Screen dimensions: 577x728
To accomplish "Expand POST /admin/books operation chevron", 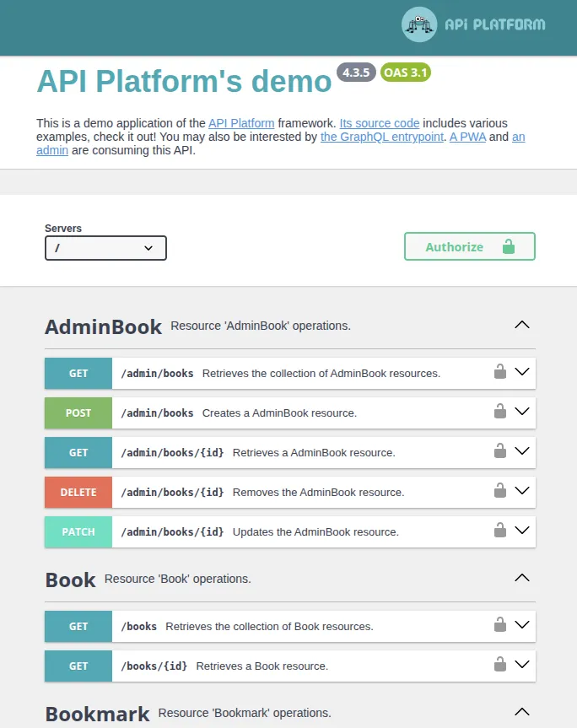I will click(x=522, y=412).
